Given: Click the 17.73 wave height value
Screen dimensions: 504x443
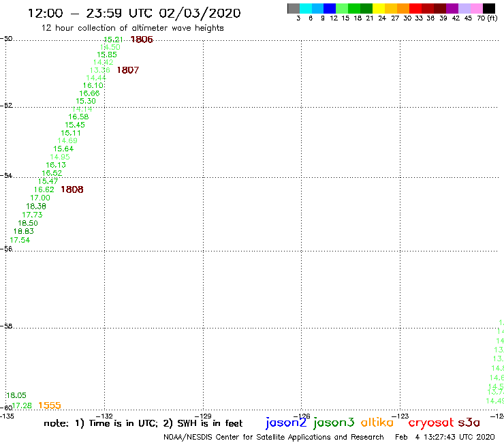Looking at the screenshot, I should click(x=32, y=215).
